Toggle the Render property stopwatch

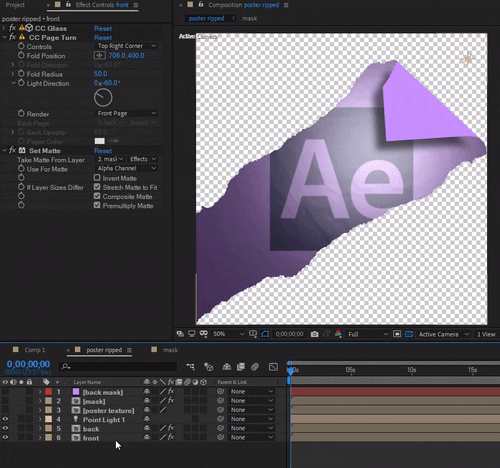click(21, 114)
